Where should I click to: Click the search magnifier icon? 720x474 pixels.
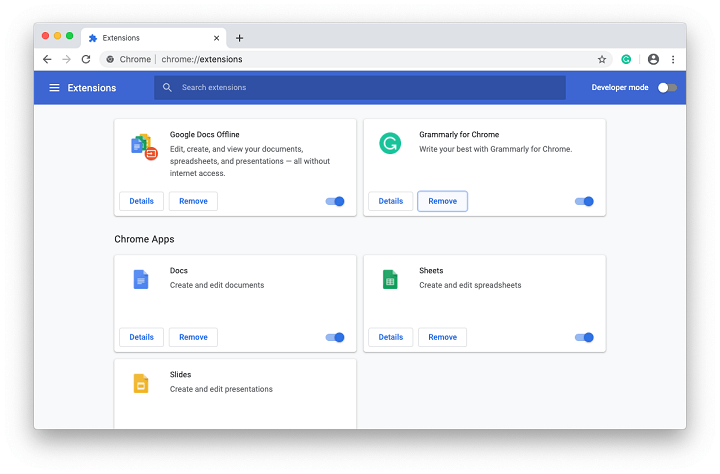[167, 87]
